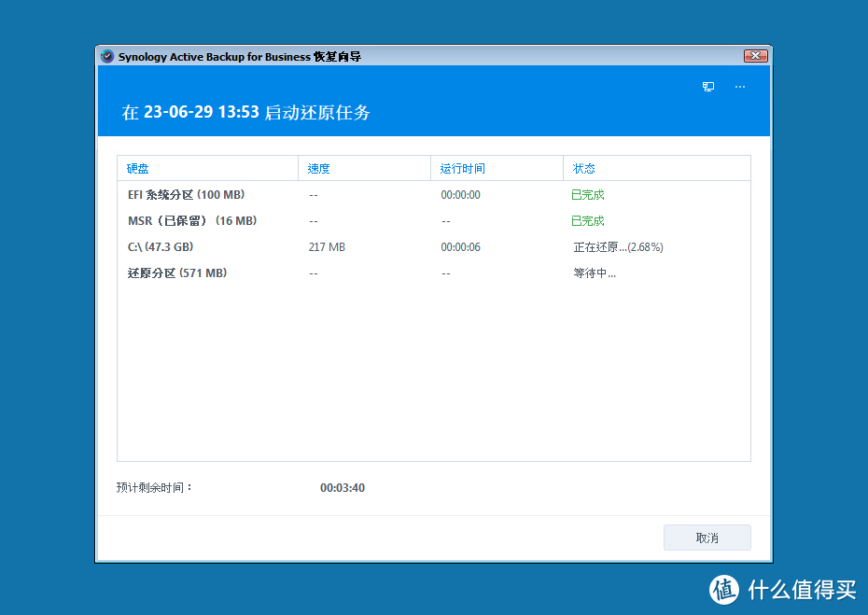
Task: Click the 取消 cancel button
Action: point(707,538)
